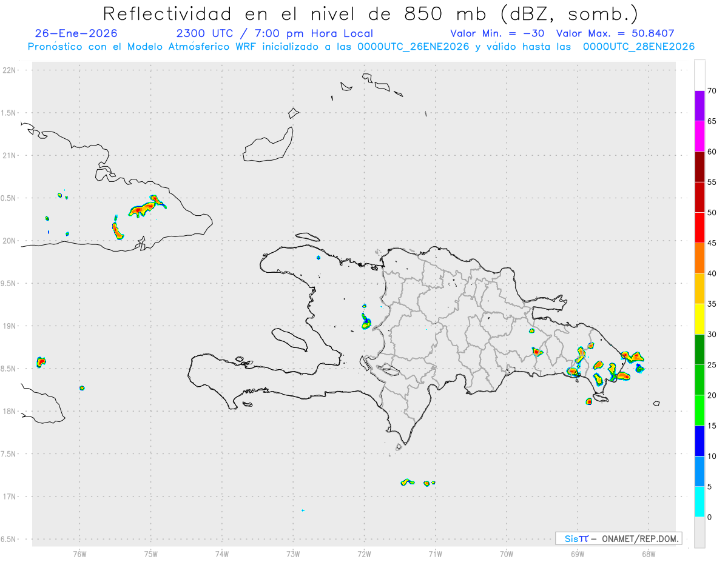Viewport: 728px width, 562px height.
Task: Click the longitude axis label '72W'
Action: (x=365, y=554)
